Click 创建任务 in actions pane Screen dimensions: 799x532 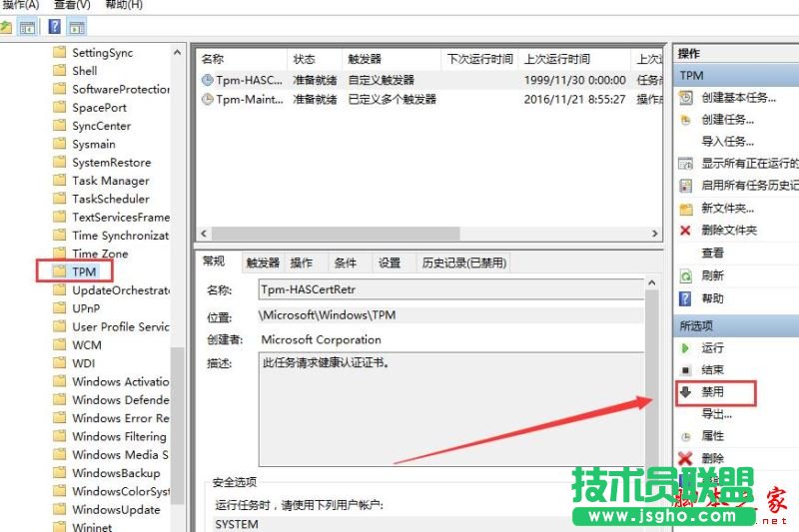tap(727, 120)
